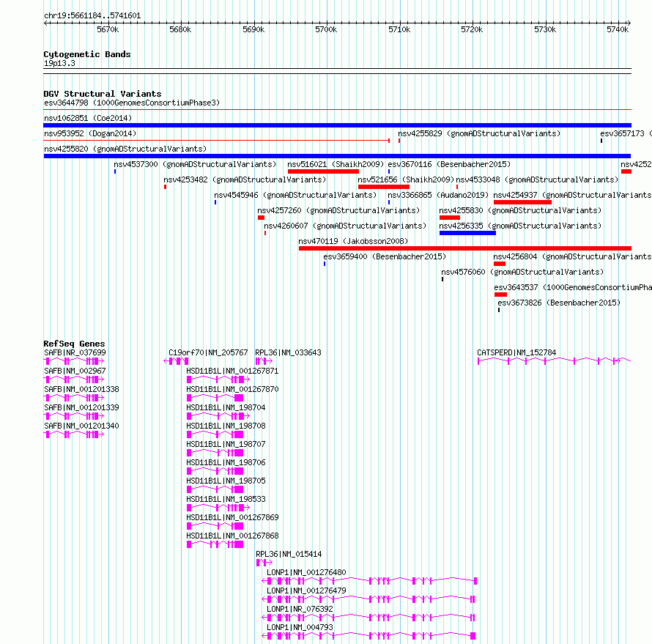The height and width of the screenshot is (644, 652).
Task: Select LONP1|NM_004793 transcript label
Action: coord(300,627)
